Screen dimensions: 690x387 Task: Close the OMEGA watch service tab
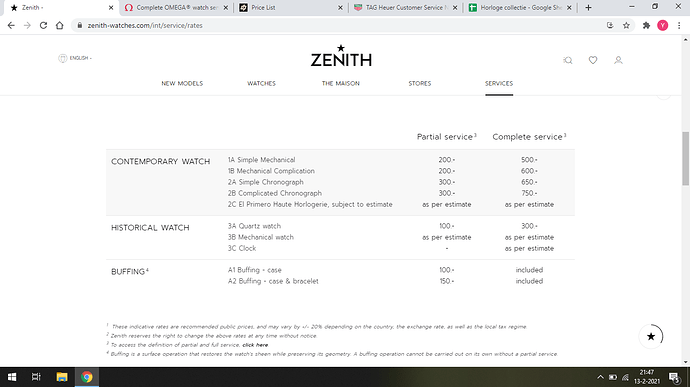point(226,7)
